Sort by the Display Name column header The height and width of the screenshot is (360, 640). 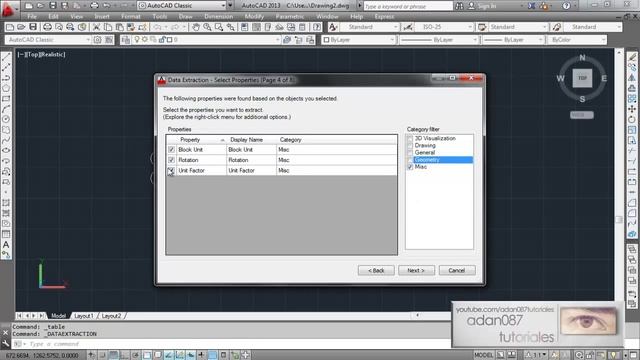tap(251, 140)
